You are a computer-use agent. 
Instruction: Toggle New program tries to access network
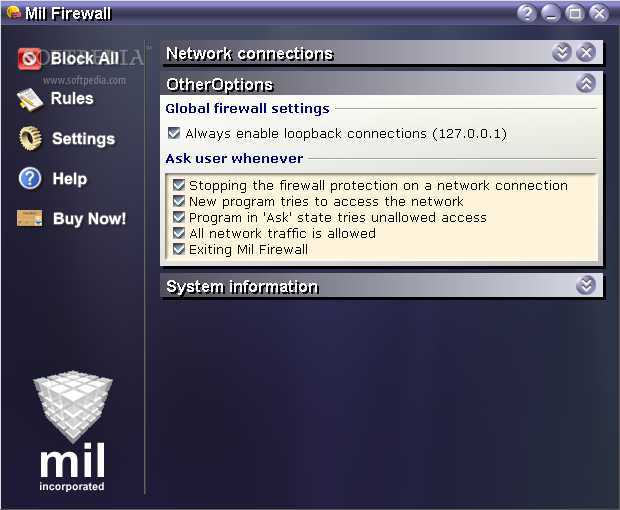click(179, 201)
